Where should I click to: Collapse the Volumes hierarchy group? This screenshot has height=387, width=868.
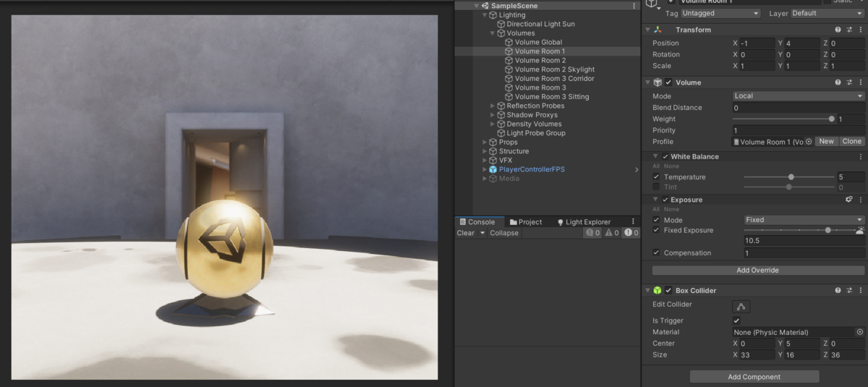(493, 33)
